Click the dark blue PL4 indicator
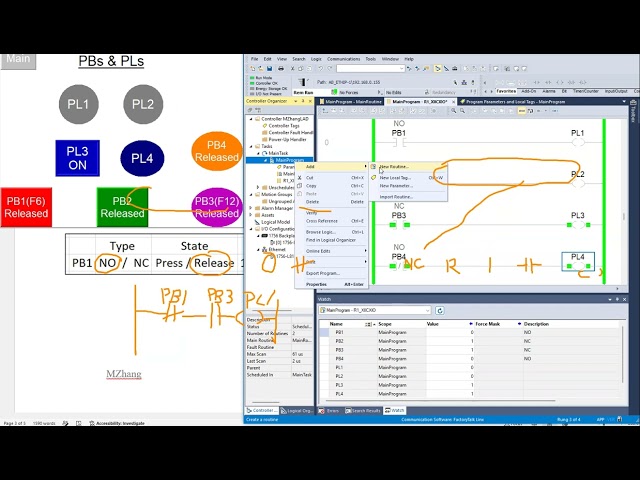 click(142, 158)
